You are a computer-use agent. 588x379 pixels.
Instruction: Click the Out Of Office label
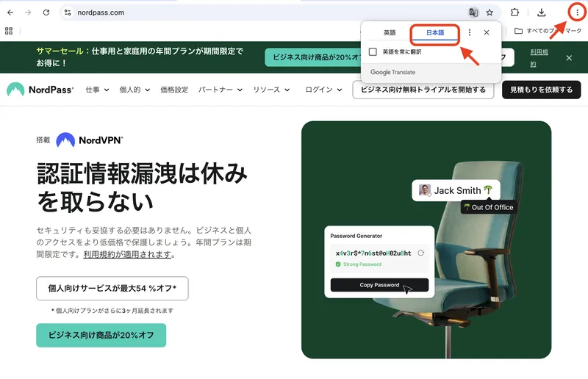coord(489,207)
